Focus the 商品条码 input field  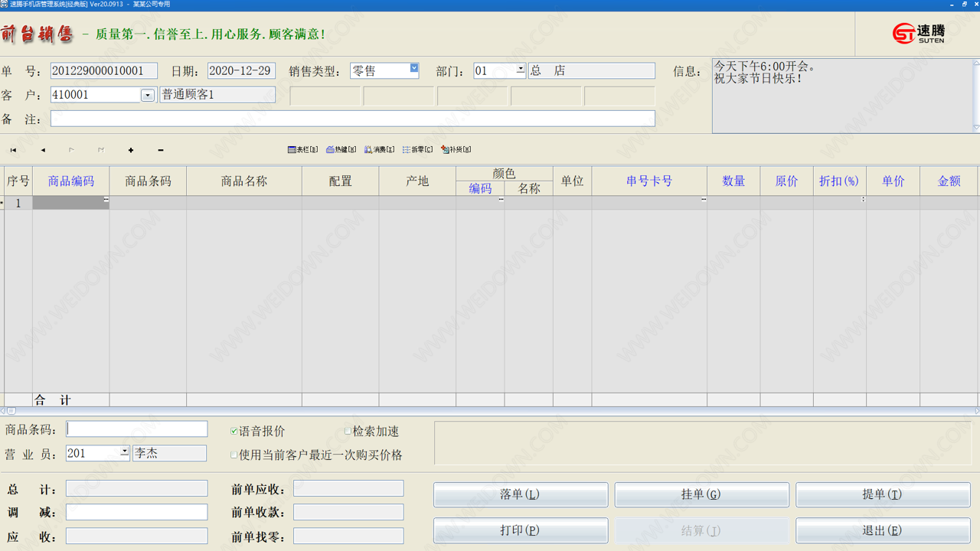(137, 429)
